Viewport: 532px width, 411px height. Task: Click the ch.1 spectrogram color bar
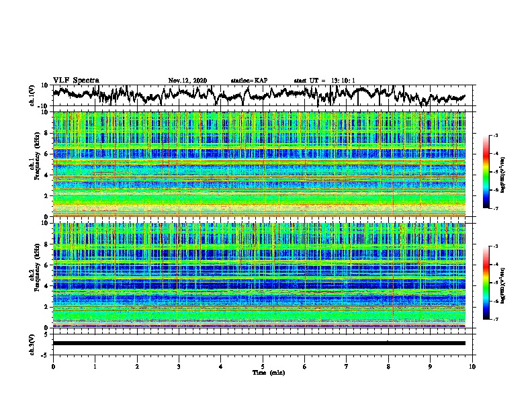pyautogui.click(x=486, y=172)
